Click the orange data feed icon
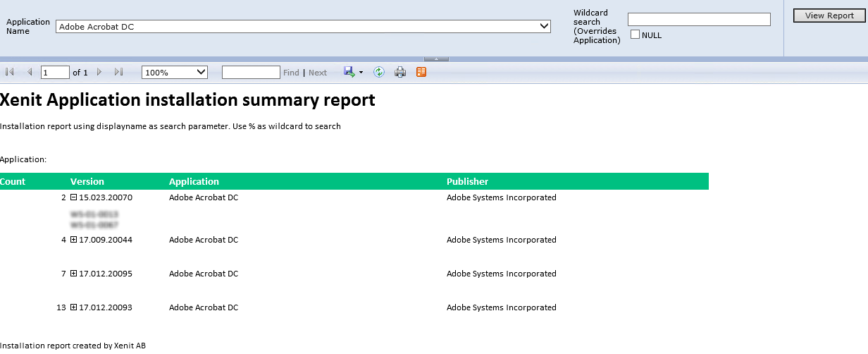Screen dimensions: 868x354 point(421,72)
